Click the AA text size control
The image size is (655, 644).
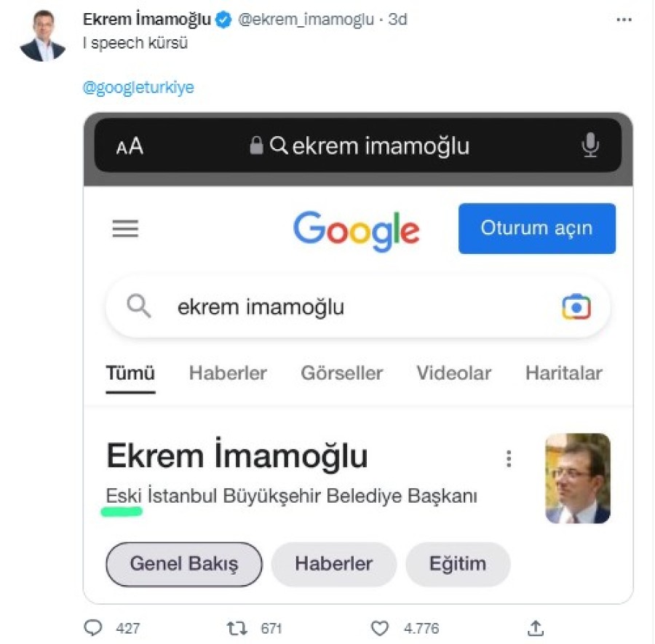pyautogui.click(x=130, y=147)
